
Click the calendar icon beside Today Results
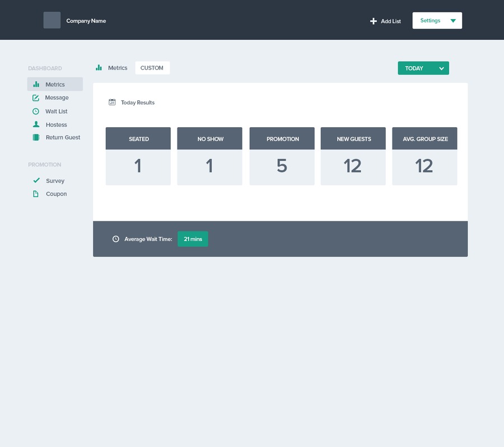[x=112, y=103]
